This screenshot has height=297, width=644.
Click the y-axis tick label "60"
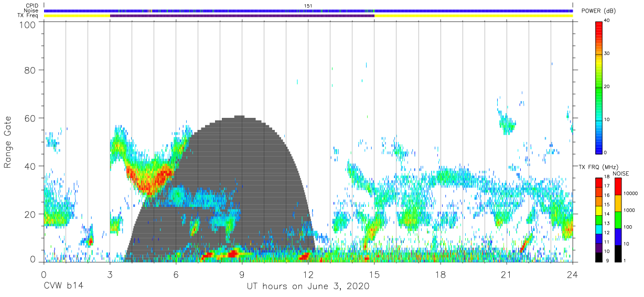pos(30,118)
